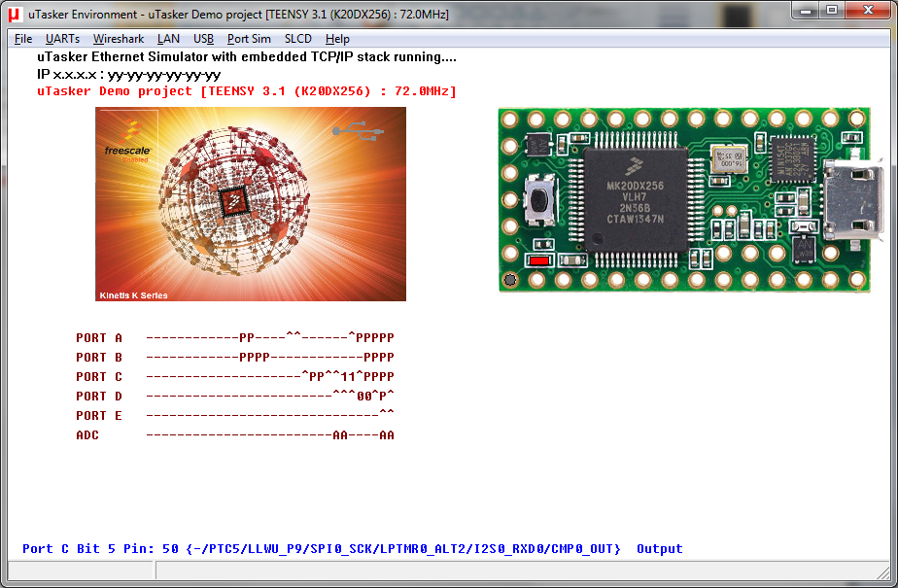Viewport: 898px width, 588px height.
Task: Open the SLCD menu
Action: click(x=297, y=39)
